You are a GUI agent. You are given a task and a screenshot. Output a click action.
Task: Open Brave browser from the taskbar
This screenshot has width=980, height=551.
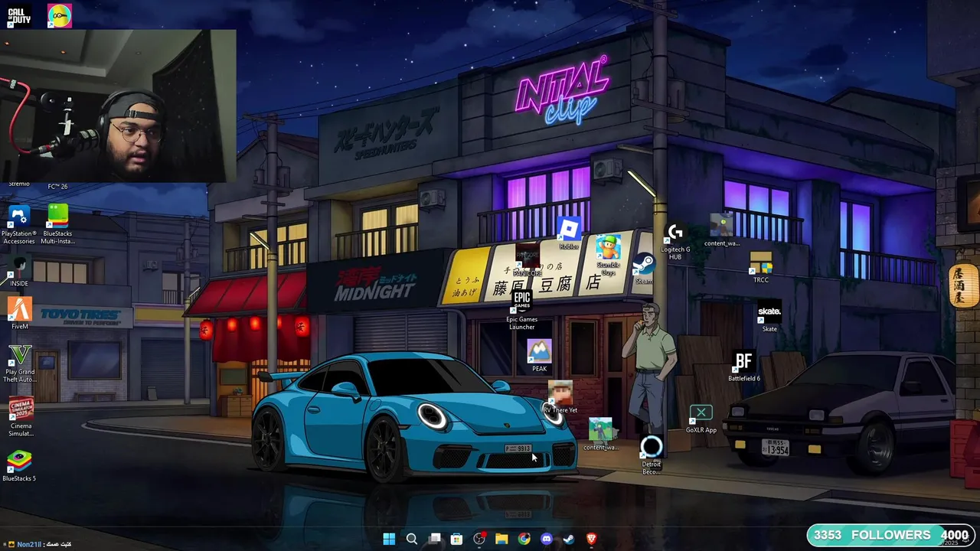coord(591,539)
